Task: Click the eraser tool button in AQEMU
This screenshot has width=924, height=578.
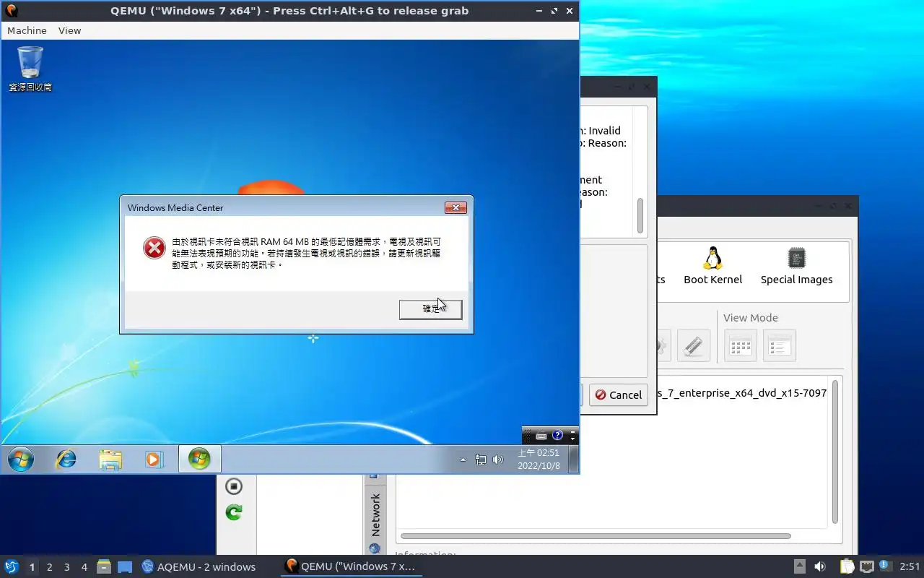Action: (x=693, y=345)
